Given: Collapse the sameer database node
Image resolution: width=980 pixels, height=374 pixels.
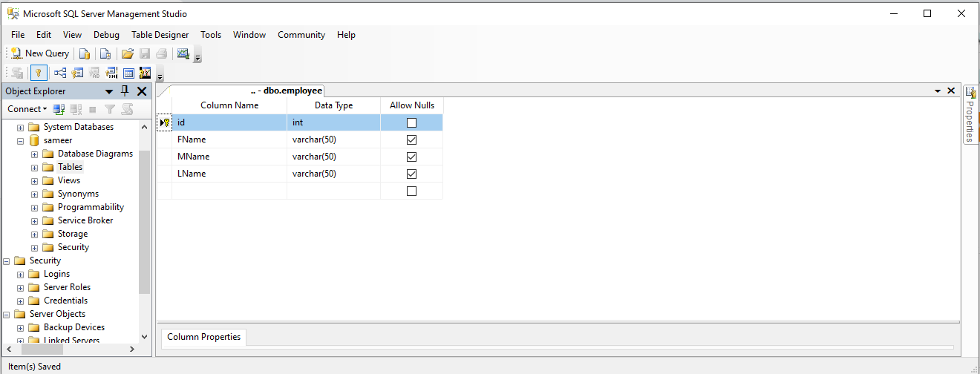Looking at the screenshot, I should (21, 141).
